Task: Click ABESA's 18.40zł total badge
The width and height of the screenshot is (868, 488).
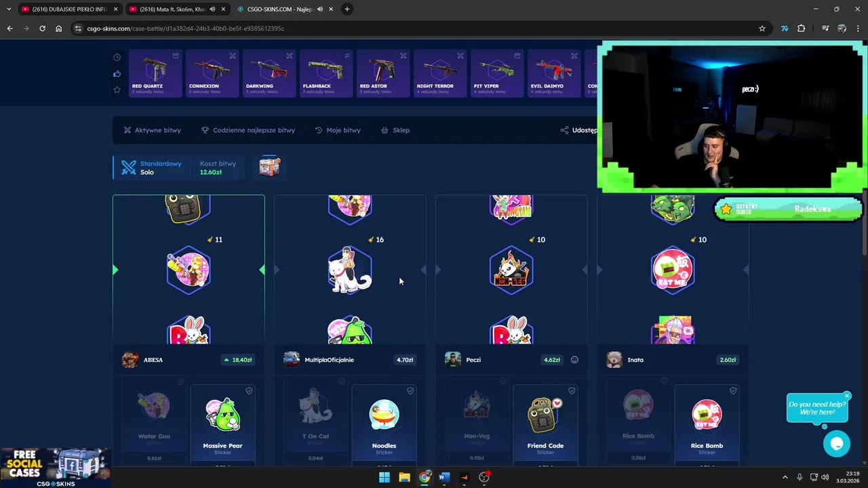Action: pyautogui.click(x=237, y=360)
